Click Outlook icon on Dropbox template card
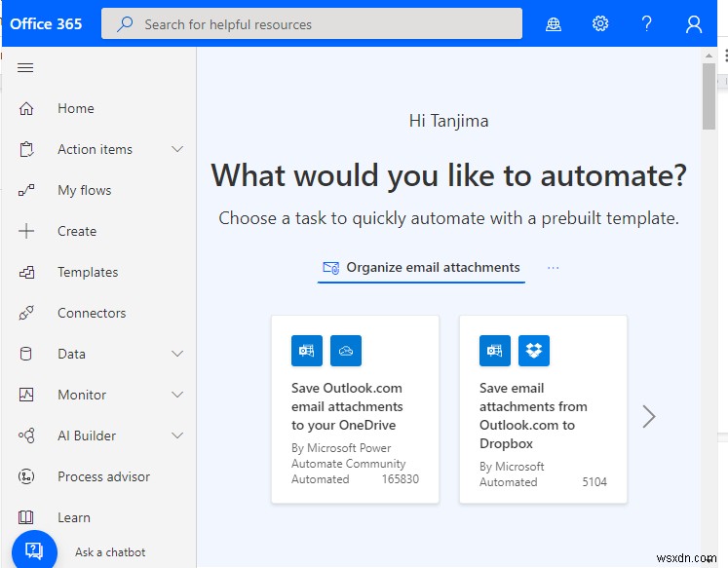 (x=495, y=351)
